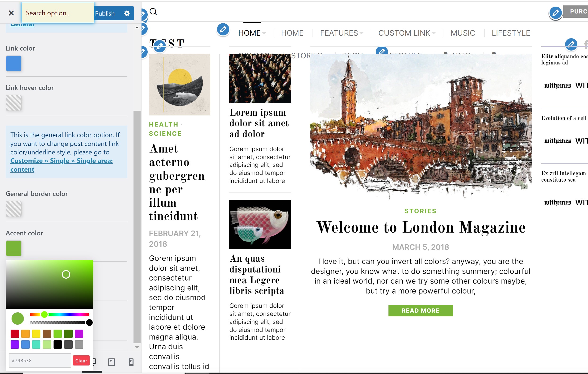Click edit pencil above the sidebar widget
This screenshot has height=374, width=588.
click(x=571, y=44)
